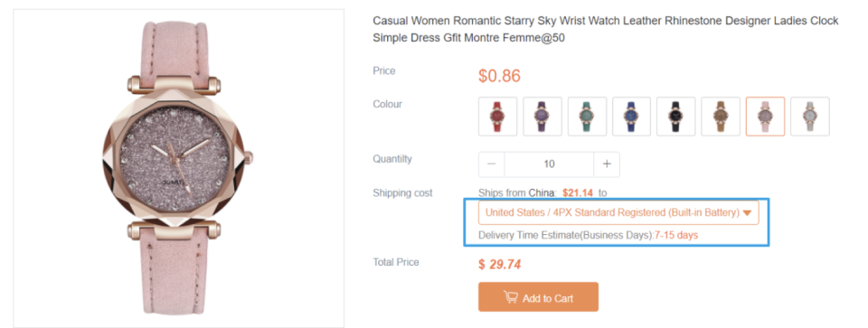Add the watch to cart

coord(538,297)
